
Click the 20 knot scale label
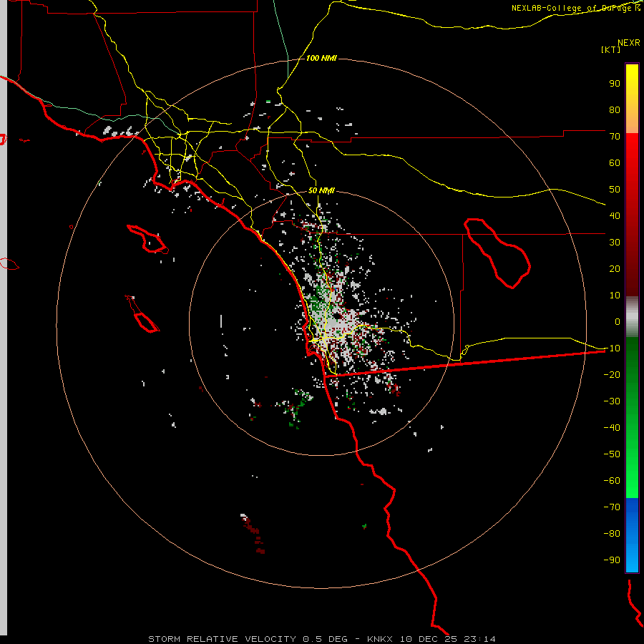(x=615, y=268)
